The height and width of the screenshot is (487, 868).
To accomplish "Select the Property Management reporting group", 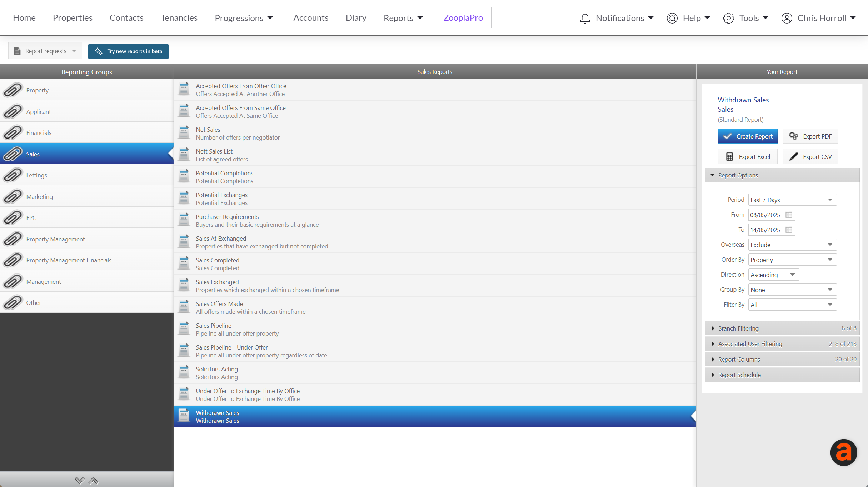I will coord(87,239).
